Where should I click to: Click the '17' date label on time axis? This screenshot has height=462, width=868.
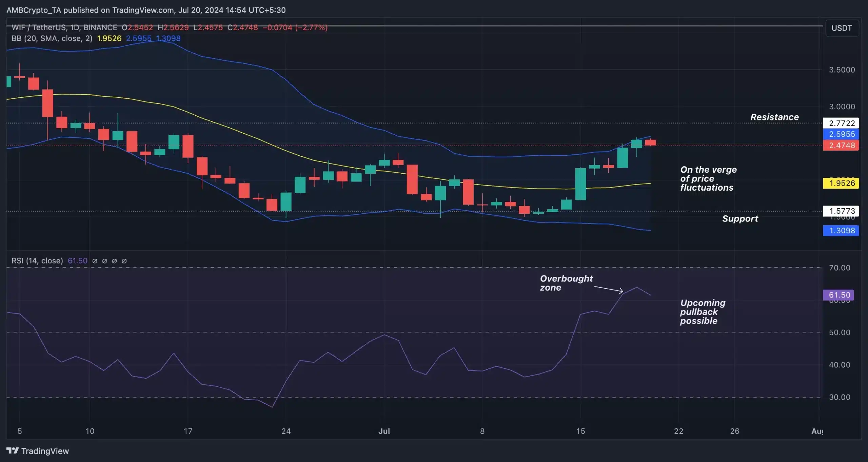(x=188, y=431)
